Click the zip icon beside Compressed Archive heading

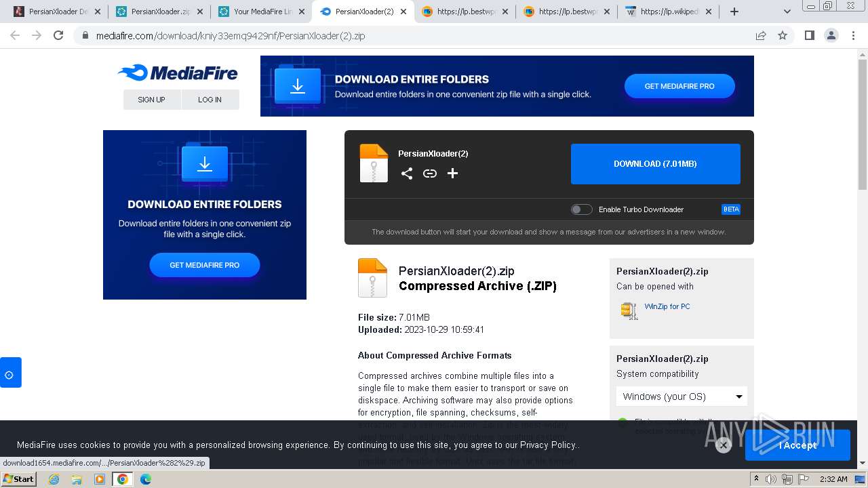point(372,278)
